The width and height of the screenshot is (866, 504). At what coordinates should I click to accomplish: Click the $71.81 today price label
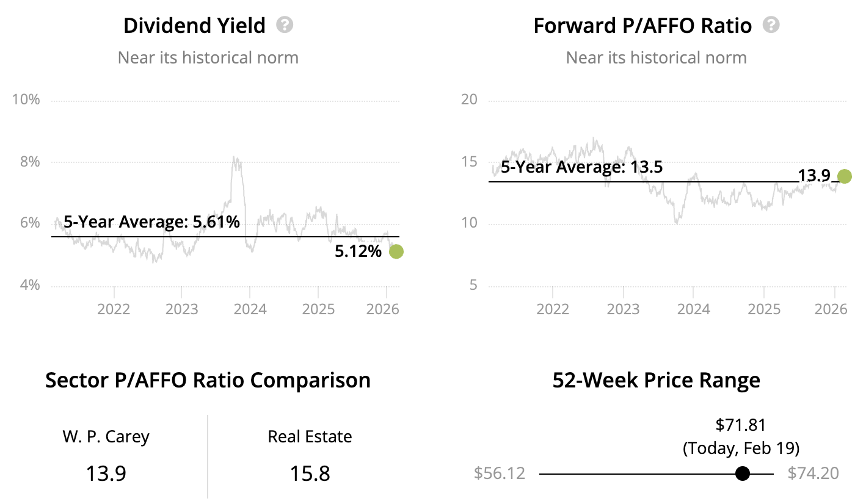point(740,425)
